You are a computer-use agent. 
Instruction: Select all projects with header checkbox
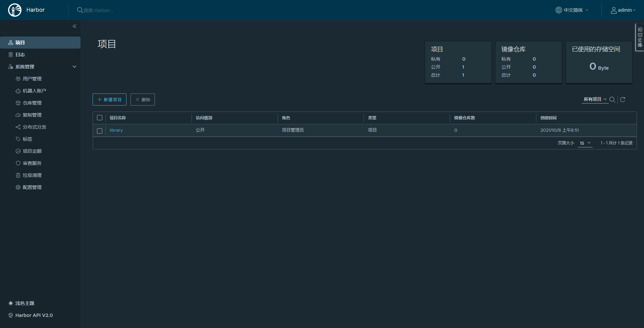[x=100, y=118]
